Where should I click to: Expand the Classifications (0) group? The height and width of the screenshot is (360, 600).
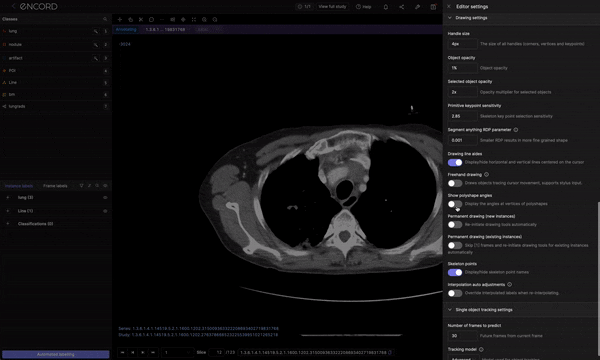point(7,224)
